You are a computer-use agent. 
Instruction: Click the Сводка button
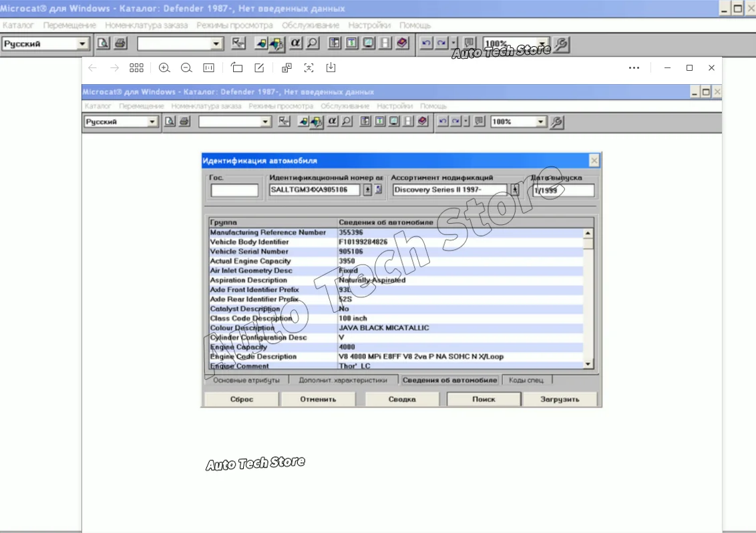click(x=402, y=399)
